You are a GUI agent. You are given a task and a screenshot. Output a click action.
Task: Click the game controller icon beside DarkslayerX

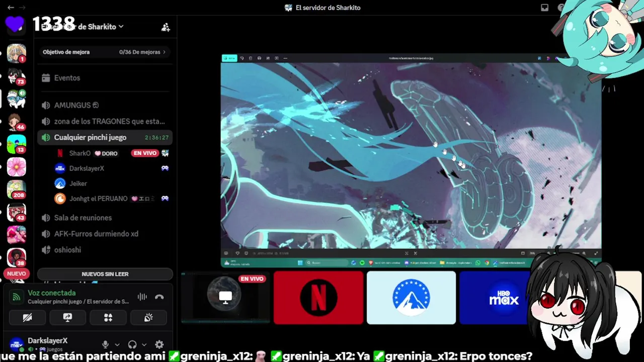tap(165, 168)
